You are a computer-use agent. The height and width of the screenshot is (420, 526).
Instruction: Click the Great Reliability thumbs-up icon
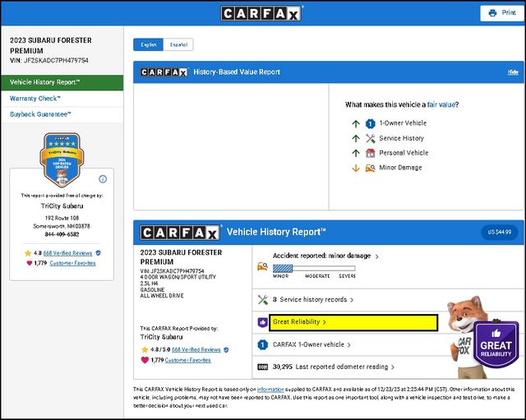[263, 322]
